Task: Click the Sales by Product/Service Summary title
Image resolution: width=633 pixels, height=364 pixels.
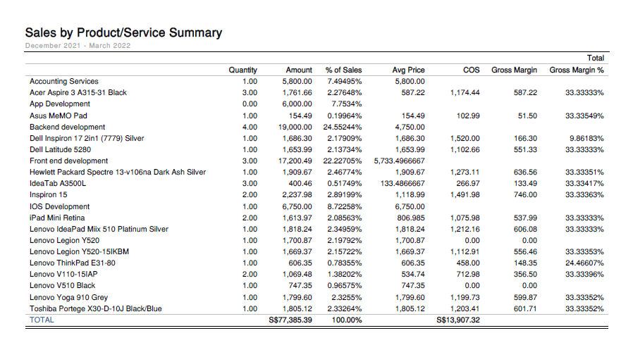Action: coord(123,32)
